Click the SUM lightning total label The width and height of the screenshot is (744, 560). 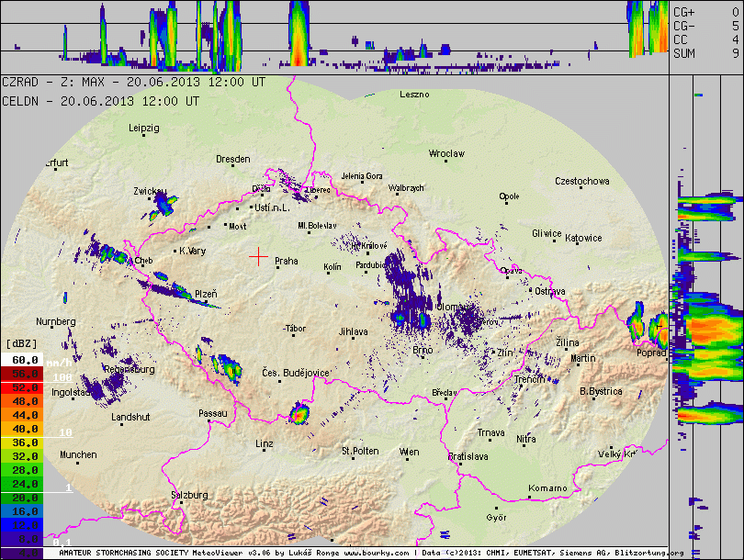pyautogui.click(x=685, y=54)
